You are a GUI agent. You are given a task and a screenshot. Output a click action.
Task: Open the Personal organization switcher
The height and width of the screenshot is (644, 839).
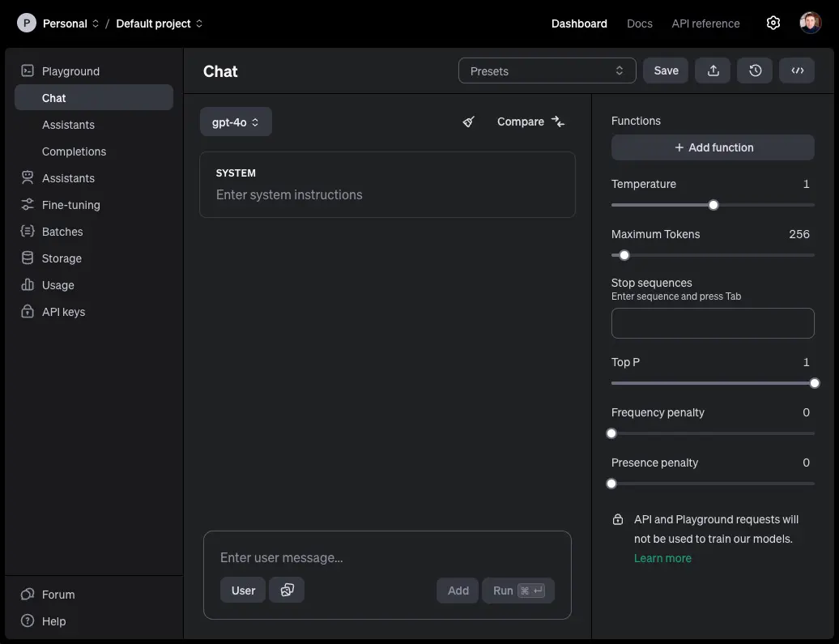[64, 23]
